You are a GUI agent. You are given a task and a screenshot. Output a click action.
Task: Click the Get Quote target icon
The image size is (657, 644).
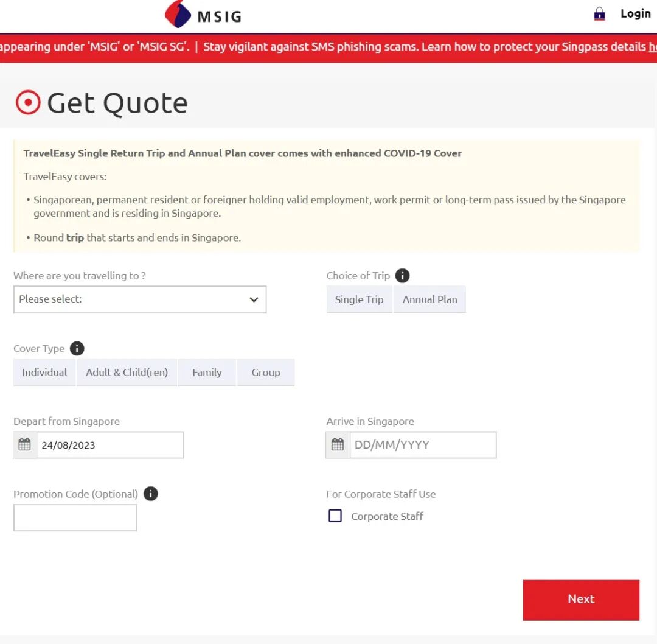click(28, 102)
